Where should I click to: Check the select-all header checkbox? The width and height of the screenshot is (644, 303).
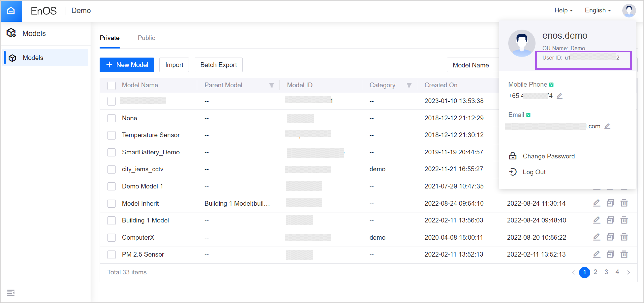[111, 86]
